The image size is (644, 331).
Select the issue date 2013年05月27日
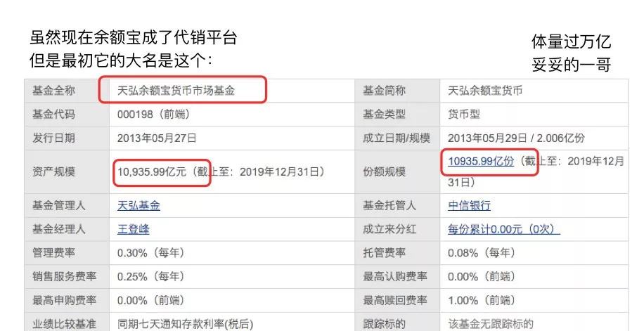157,138
